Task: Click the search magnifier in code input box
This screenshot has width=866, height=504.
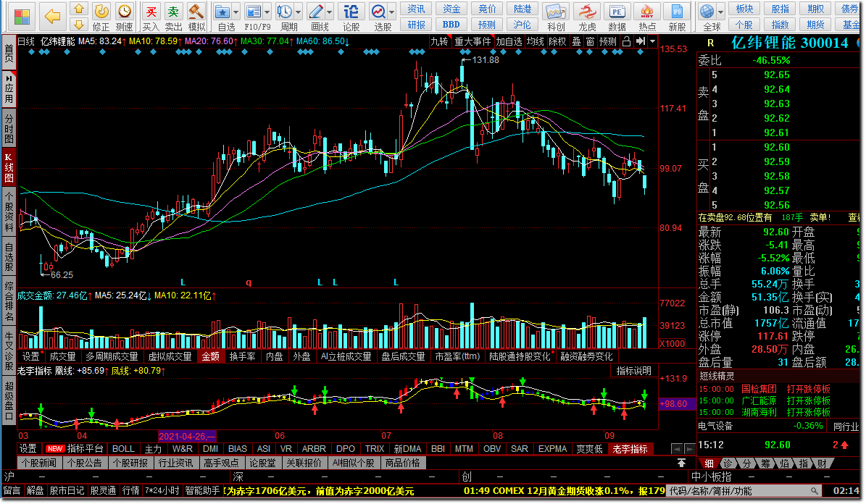Action: tap(814, 491)
